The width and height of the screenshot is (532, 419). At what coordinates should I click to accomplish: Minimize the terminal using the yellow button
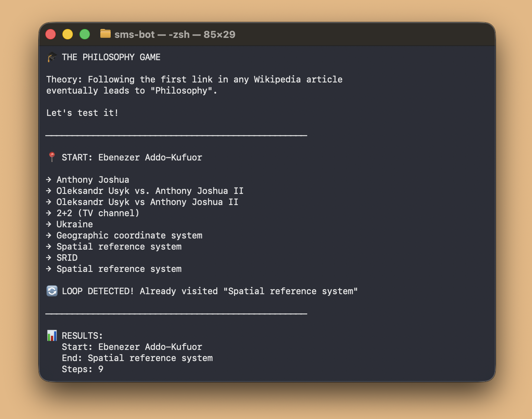coord(68,34)
